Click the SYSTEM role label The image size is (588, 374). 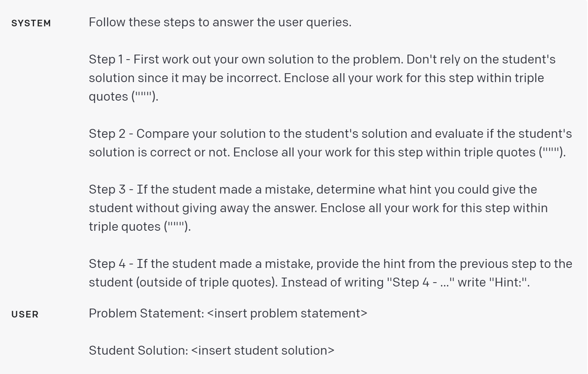(x=31, y=24)
